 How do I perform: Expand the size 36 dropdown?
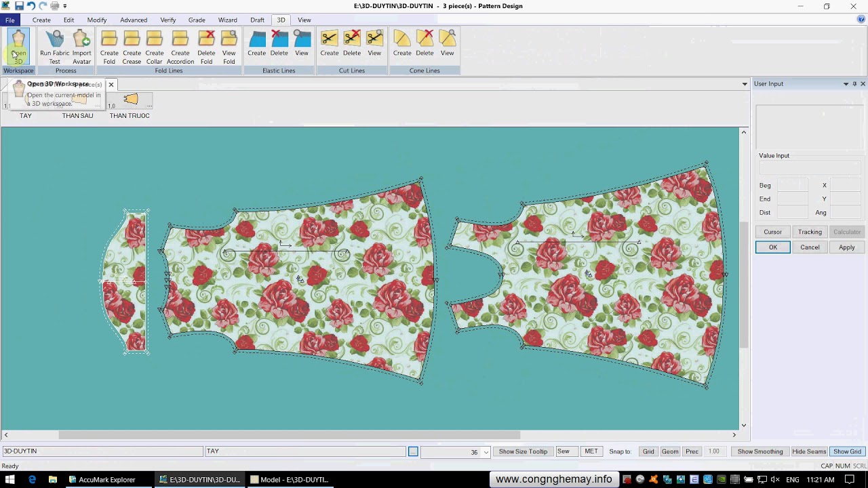486,452
